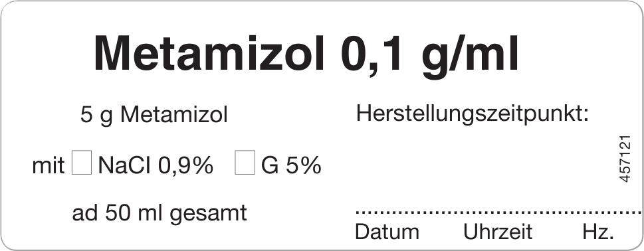Select 'Metamizol' in the 5 g ingredient line
The width and height of the screenshot is (644, 251).
tap(173, 116)
